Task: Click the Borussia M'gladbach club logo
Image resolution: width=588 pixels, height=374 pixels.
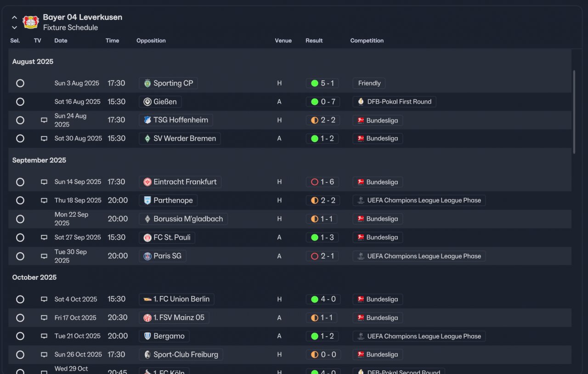Action: (147, 219)
